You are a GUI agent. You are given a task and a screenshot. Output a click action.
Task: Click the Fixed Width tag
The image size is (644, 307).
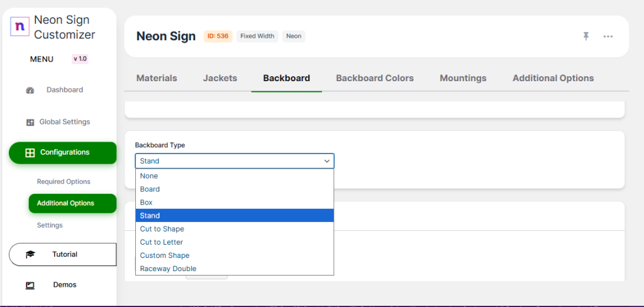257,36
